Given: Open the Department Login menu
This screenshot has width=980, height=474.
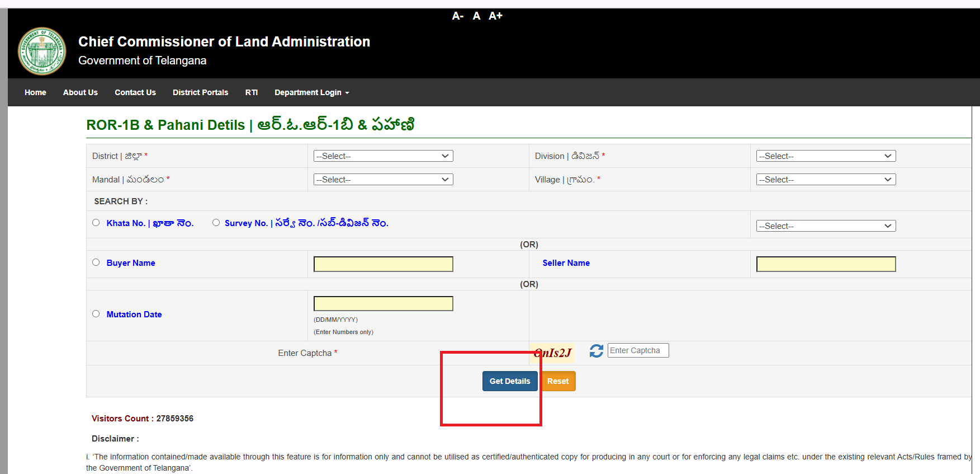Looking at the screenshot, I should point(311,93).
